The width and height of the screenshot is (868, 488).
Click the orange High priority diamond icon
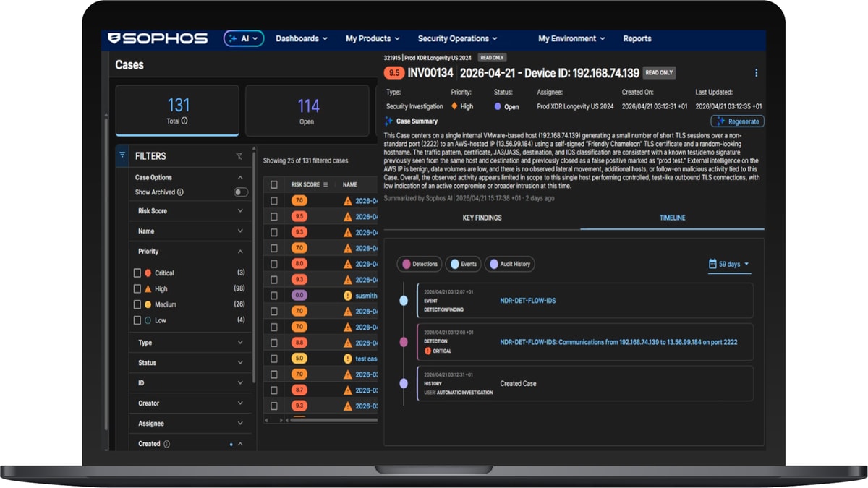454,106
